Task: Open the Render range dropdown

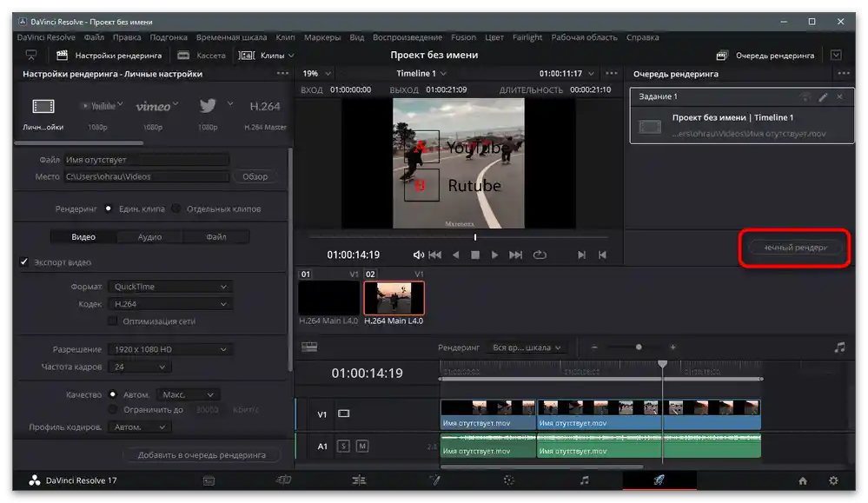Action: point(527,347)
